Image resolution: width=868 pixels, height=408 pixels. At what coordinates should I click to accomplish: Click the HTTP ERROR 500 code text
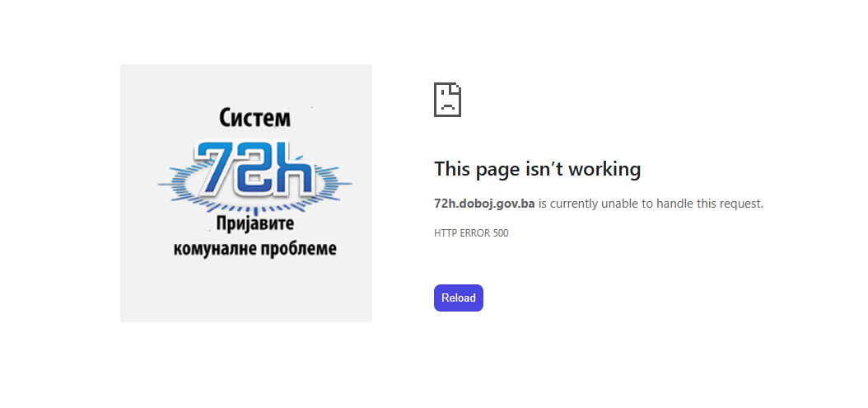point(471,233)
